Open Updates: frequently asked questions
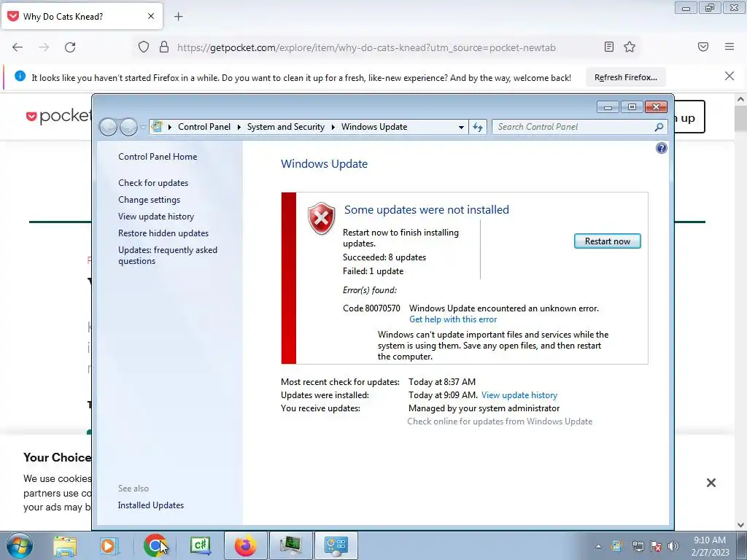This screenshot has width=747, height=560. [x=168, y=255]
